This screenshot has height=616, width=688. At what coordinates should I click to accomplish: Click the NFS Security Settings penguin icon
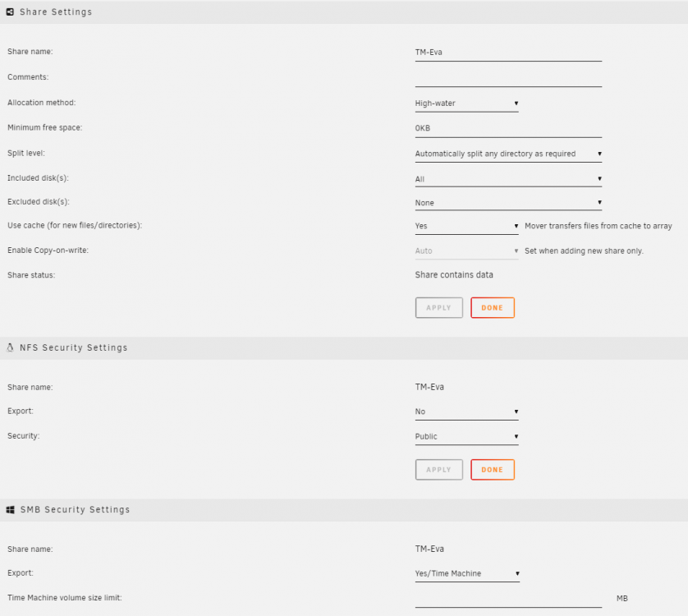[x=10, y=347]
